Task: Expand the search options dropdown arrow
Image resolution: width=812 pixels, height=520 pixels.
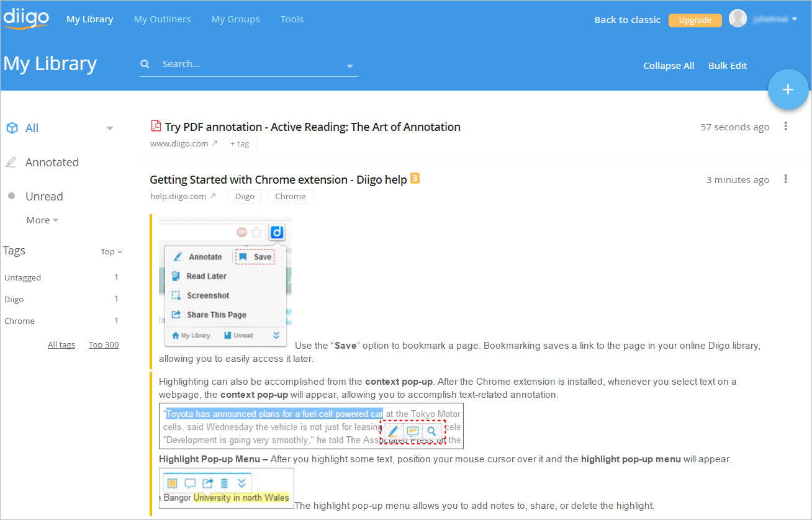Action: [x=350, y=66]
